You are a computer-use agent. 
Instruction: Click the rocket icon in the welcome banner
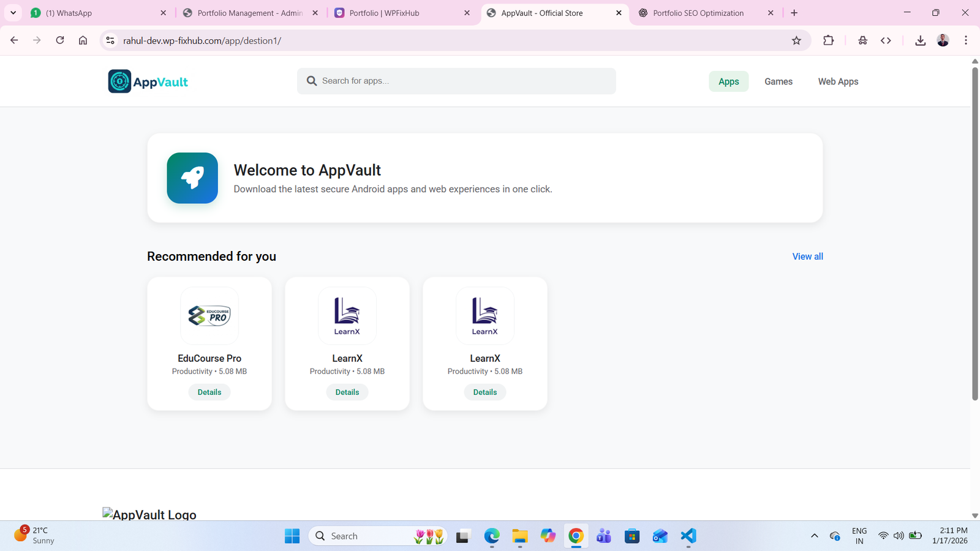[192, 178]
